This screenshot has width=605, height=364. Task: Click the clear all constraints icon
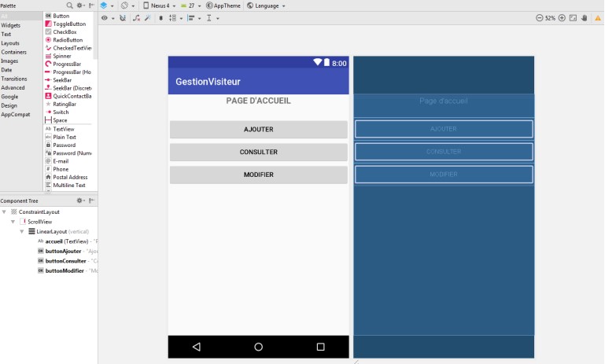click(136, 17)
